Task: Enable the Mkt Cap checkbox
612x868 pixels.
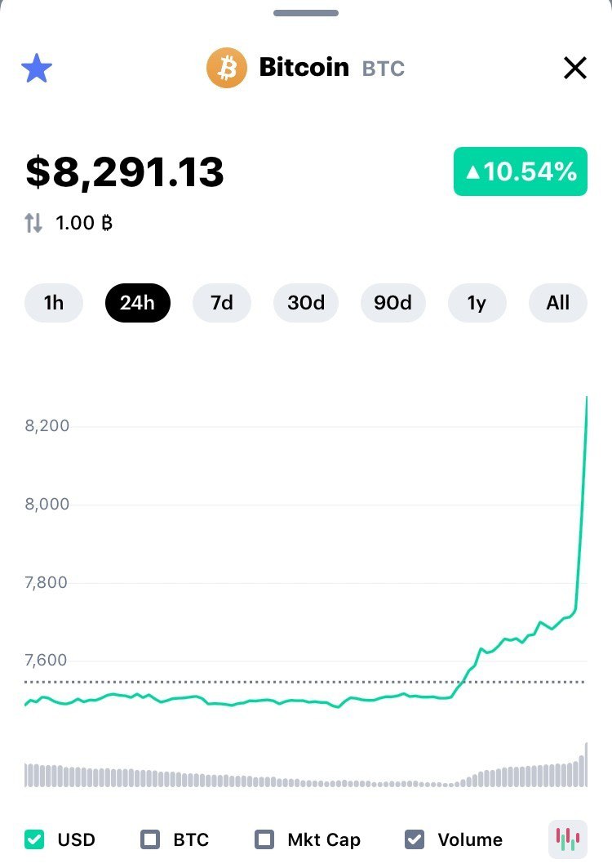Action: click(264, 839)
